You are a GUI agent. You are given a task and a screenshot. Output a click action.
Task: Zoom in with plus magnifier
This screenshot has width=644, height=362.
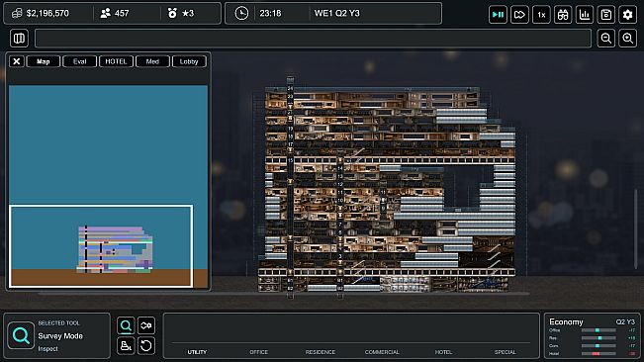click(x=627, y=39)
